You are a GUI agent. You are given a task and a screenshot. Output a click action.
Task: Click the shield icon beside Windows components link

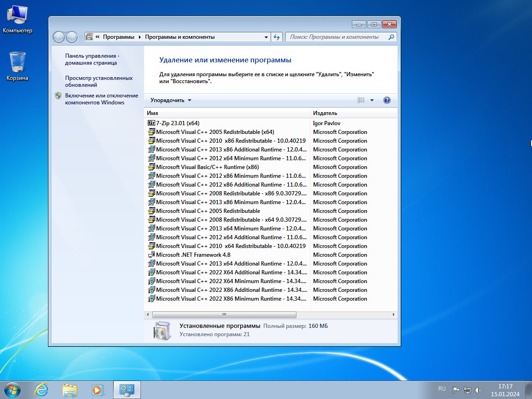click(x=58, y=96)
